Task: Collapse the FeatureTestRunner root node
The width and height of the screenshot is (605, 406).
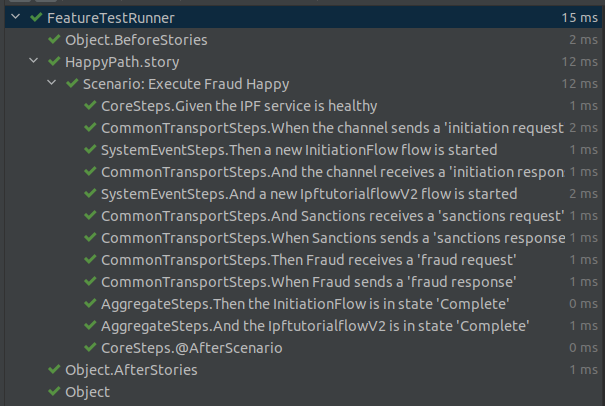Action: coord(16,18)
